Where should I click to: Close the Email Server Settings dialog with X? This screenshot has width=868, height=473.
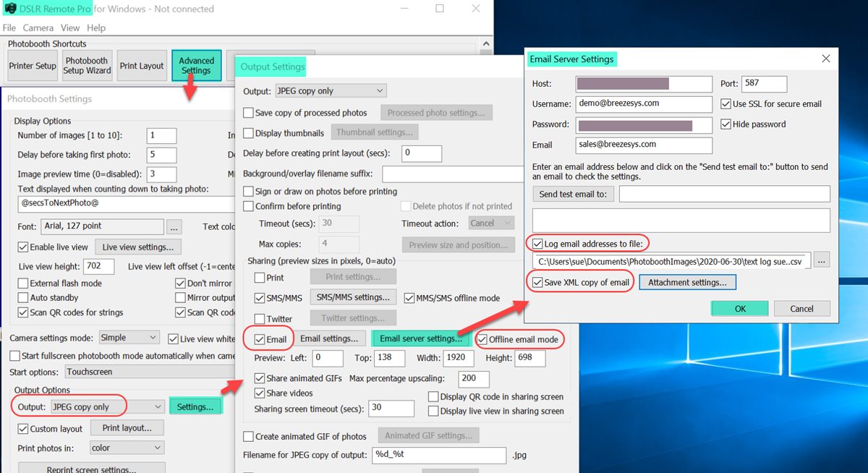pos(825,59)
